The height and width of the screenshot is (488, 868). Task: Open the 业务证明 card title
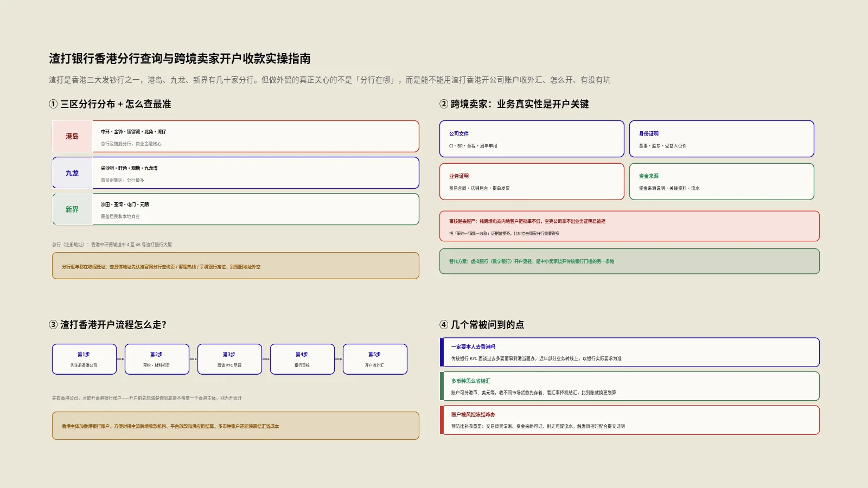tap(459, 176)
